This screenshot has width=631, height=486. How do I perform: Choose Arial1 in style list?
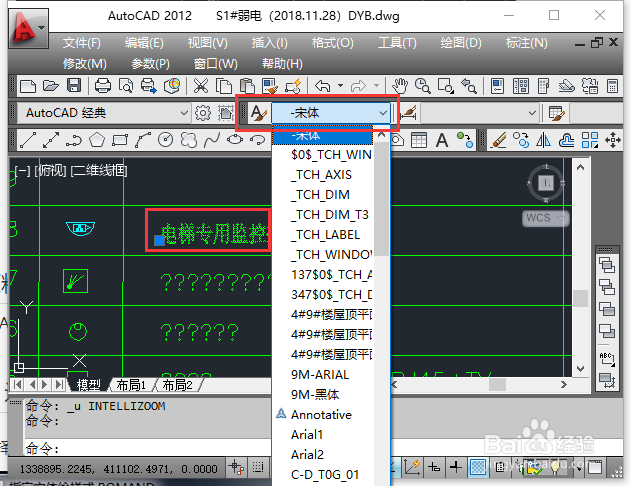307,435
